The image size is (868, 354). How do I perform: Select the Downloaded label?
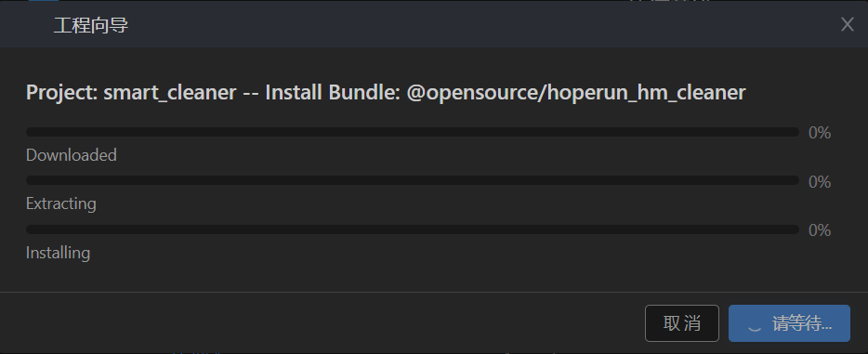[x=72, y=155]
